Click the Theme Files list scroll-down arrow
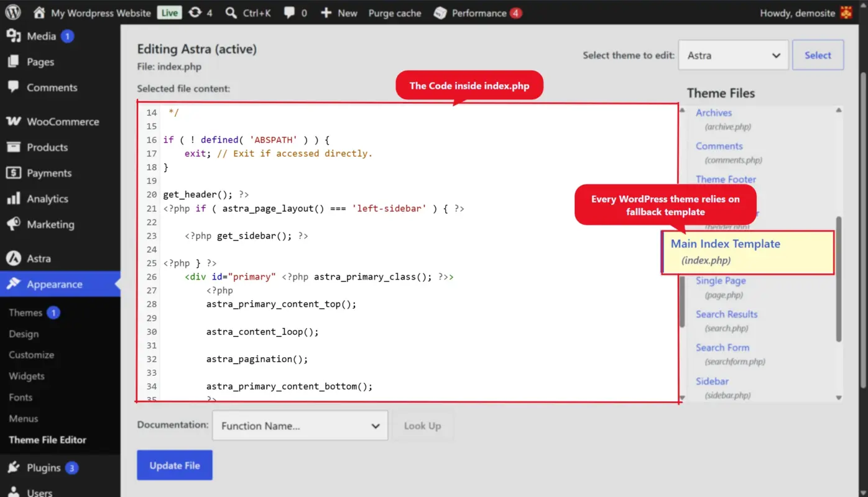868x497 pixels. 839,398
